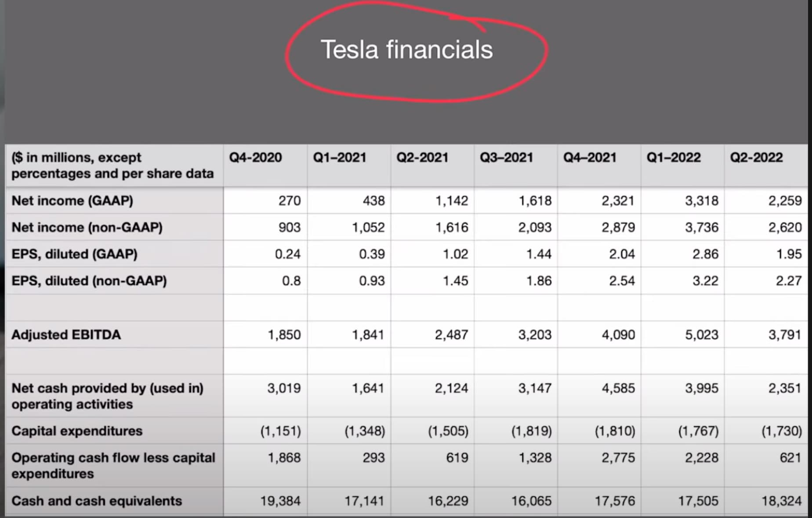The width and height of the screenshot is (812, 518).
Task: Click the Net income (non-GAAP) row label
Action: tap(87, 227)
